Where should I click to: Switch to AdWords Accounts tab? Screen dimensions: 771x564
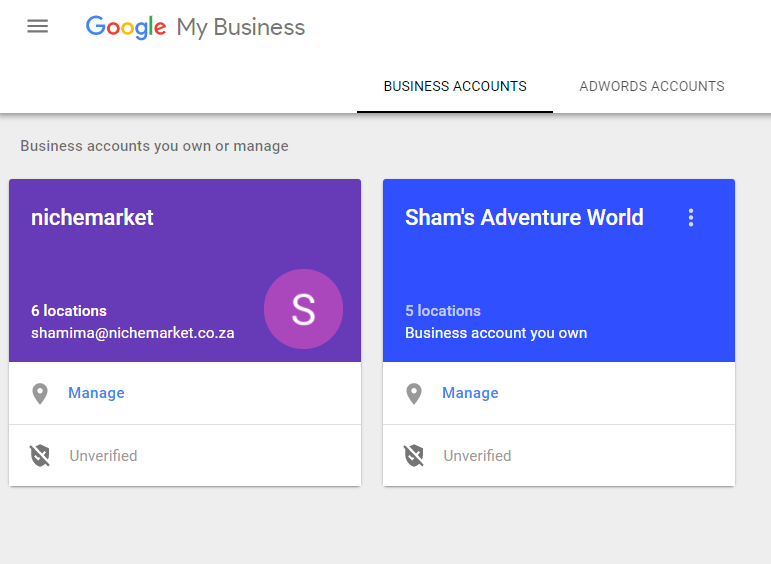[652, 87]
